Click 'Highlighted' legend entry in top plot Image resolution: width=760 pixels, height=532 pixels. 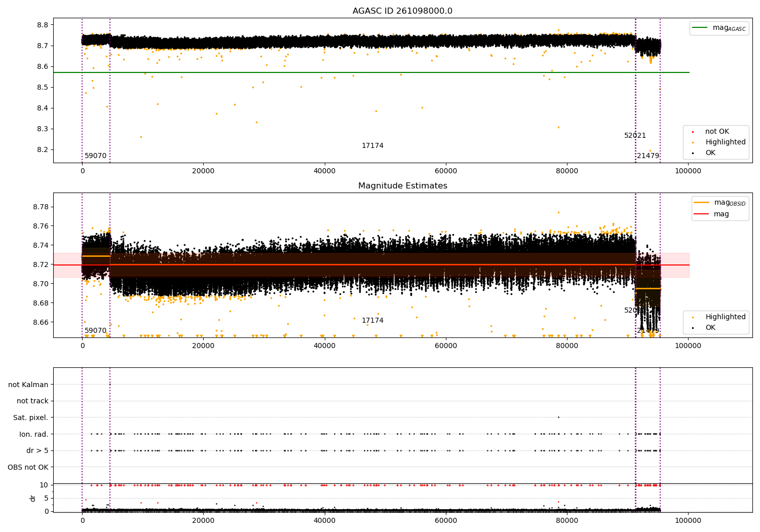click(x=718, y=142)
